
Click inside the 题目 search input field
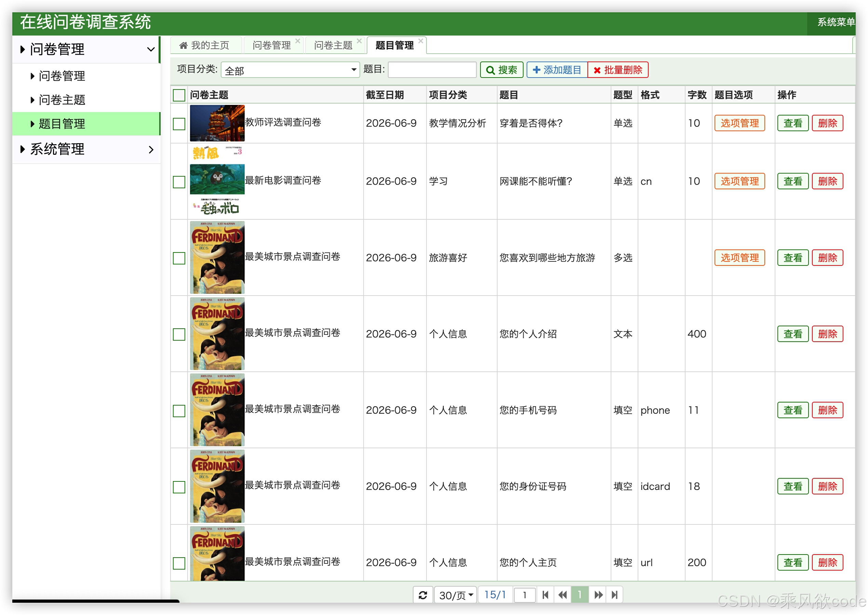[x=432, y=69]
